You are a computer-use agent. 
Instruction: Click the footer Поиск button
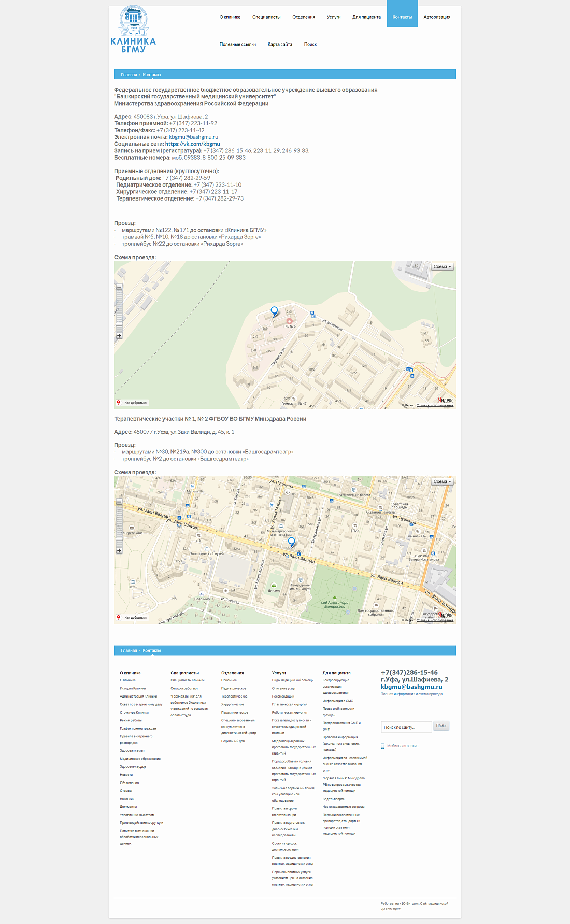(441, 726)
